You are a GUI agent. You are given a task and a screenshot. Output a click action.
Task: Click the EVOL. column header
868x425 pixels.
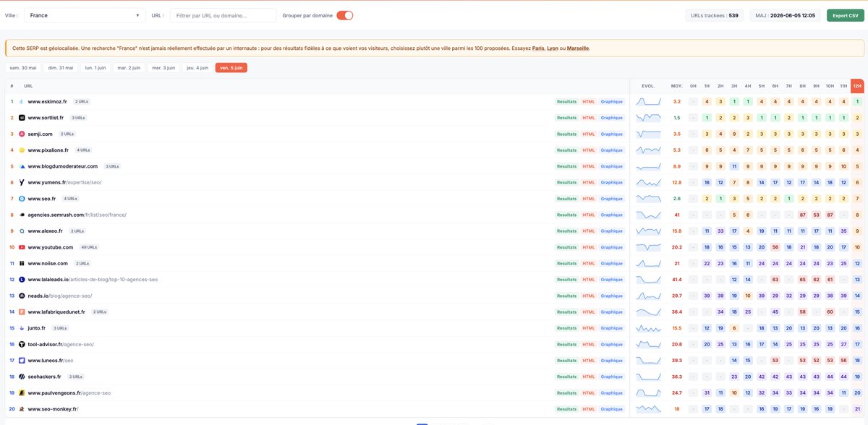click(x=648, y=86)
